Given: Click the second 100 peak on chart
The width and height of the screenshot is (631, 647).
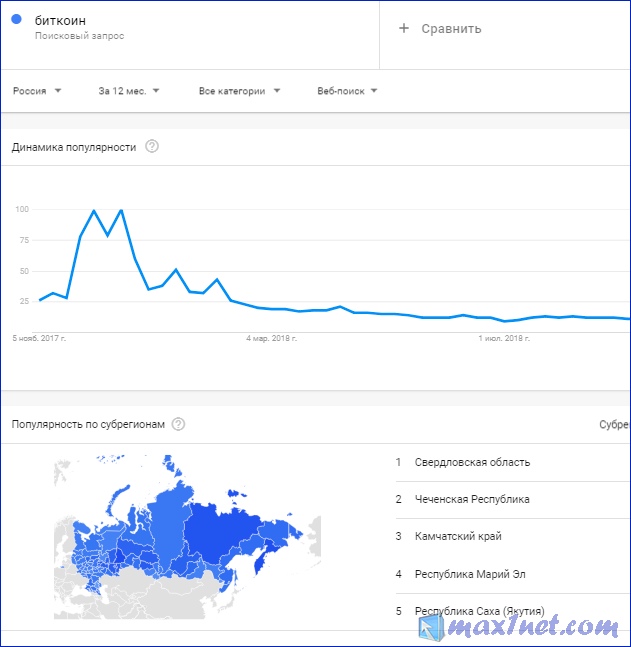Looking at the screenshot, I should click(121, 210).
